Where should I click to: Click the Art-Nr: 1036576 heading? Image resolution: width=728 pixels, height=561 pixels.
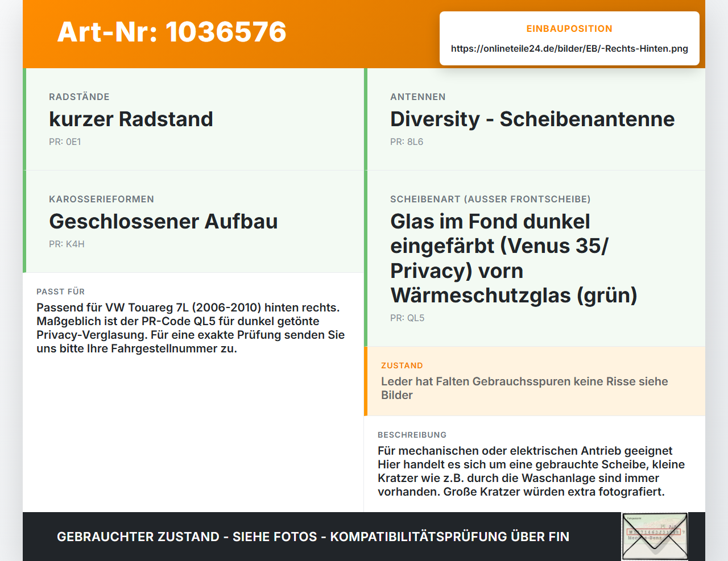[172, 32]
